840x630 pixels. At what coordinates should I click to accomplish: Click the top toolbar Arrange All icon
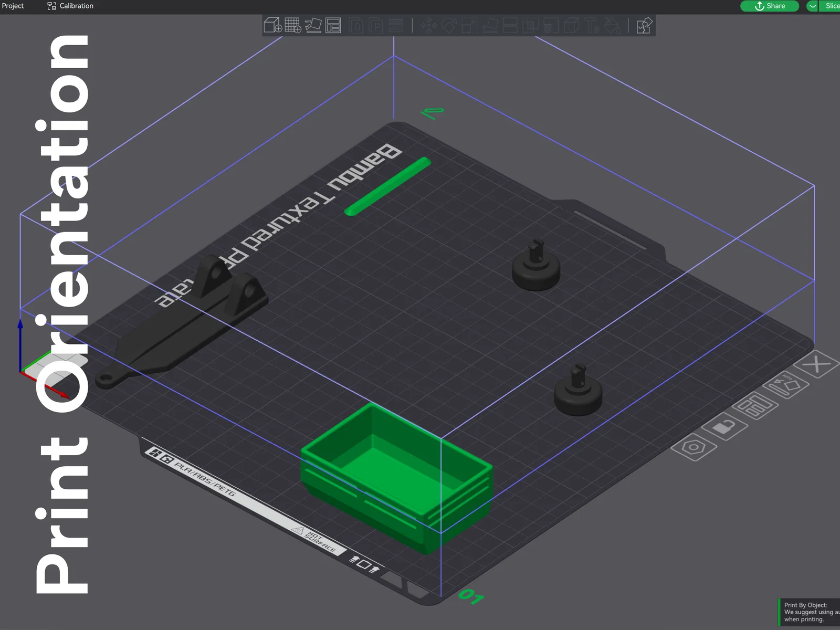click(333, 25)
